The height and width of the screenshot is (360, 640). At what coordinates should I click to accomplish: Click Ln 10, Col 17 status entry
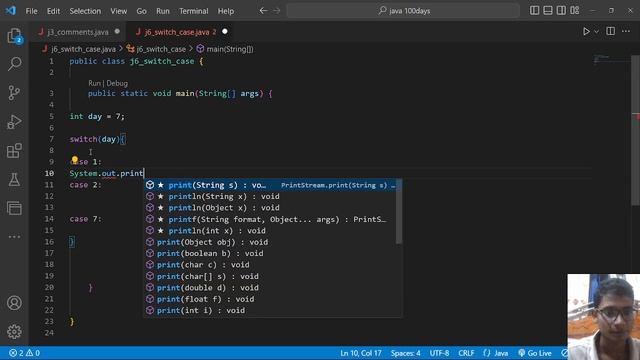[x=361, y=353]
